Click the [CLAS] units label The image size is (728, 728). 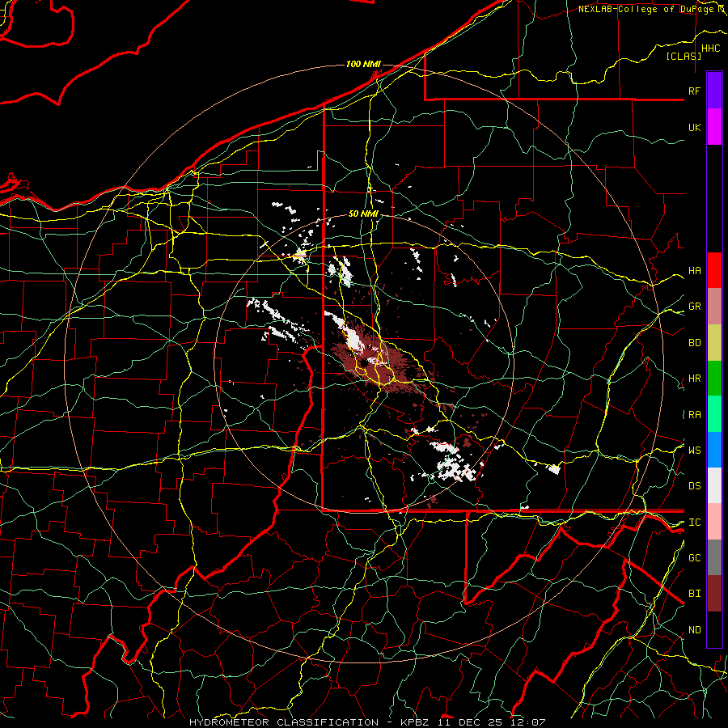[684, 56]
